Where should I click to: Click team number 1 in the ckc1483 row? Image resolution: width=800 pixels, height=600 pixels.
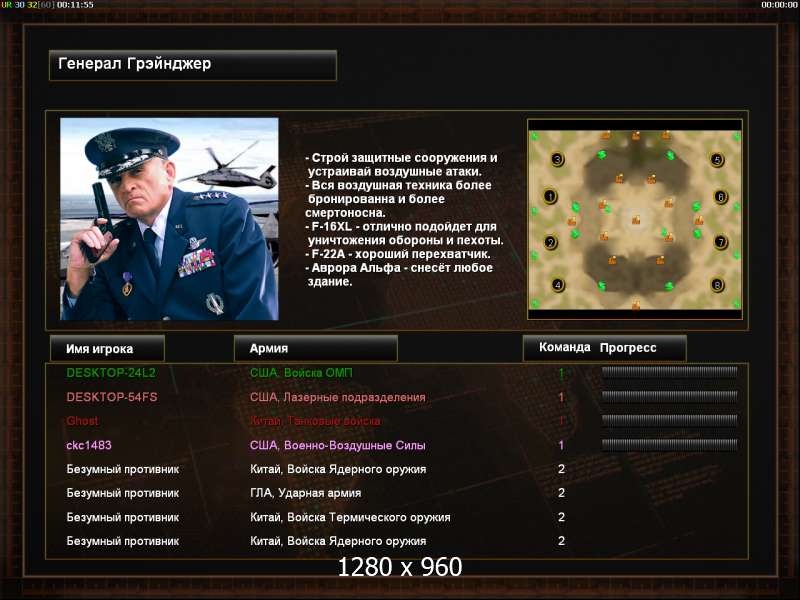tap(561, 445)
